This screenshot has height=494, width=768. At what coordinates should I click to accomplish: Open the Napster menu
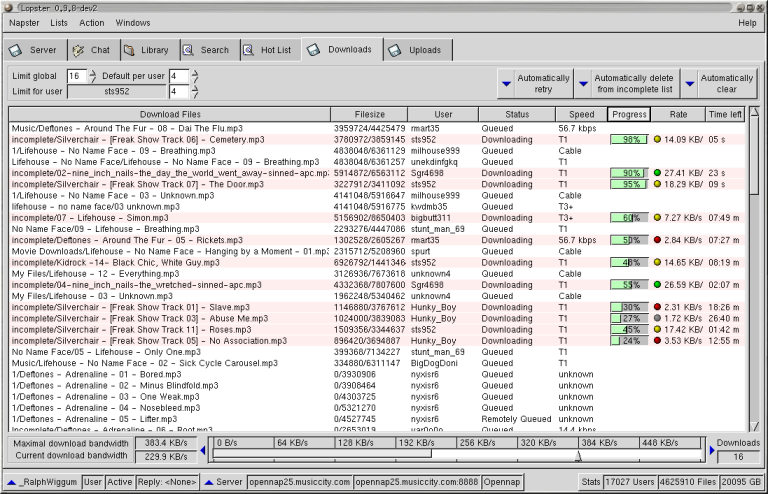24,23
